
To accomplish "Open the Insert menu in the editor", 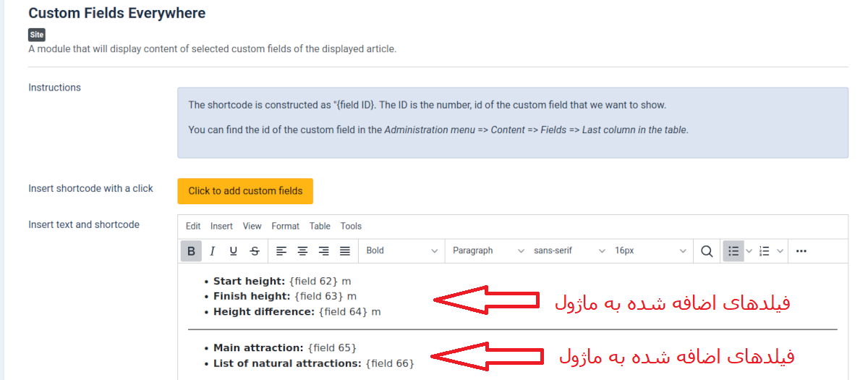I will [221, 227].
